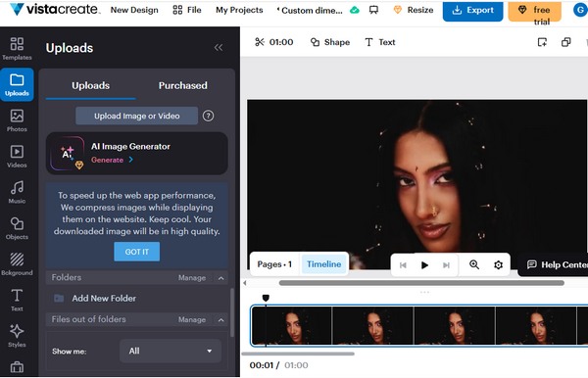Open the timeline settings gear

click(498, 264)
